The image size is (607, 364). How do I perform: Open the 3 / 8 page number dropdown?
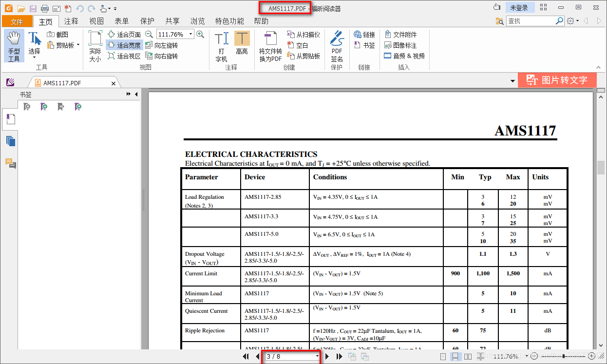318,357
